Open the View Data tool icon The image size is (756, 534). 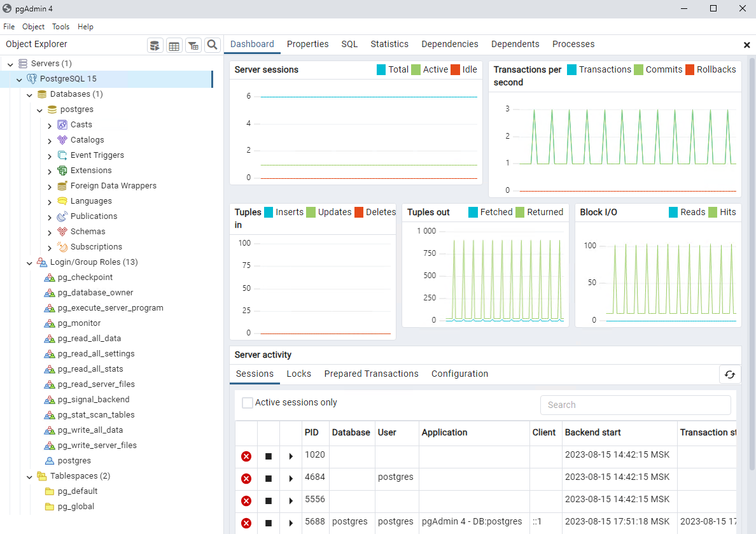[174, 45]
